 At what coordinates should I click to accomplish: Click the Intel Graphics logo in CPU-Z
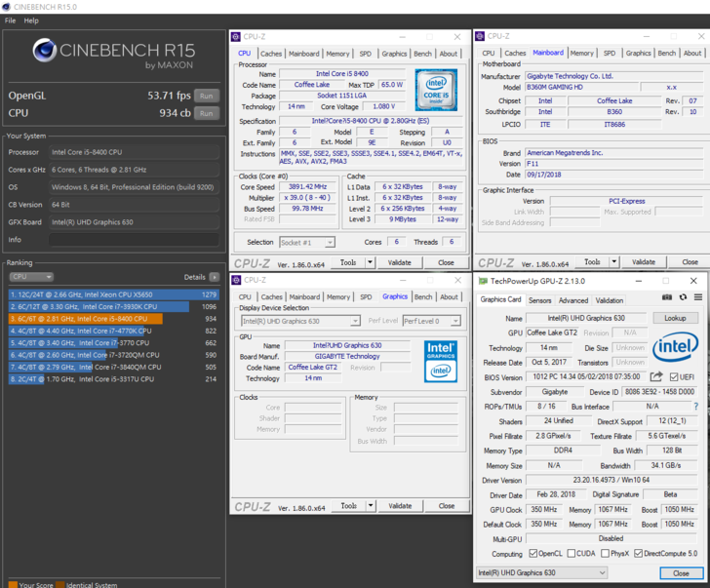440,362
